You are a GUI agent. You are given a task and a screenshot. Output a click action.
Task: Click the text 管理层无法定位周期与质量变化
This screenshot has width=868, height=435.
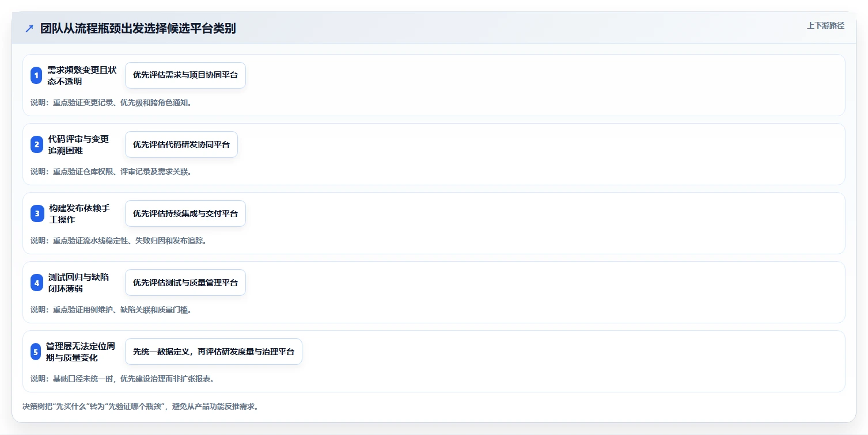pyautogui.click(x=81, y=352)
